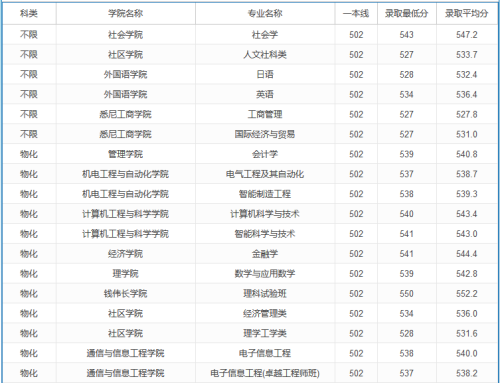The height and width of the screenshot is (383, 500).
Task: Click the 科类 column header
Action: 29,14
